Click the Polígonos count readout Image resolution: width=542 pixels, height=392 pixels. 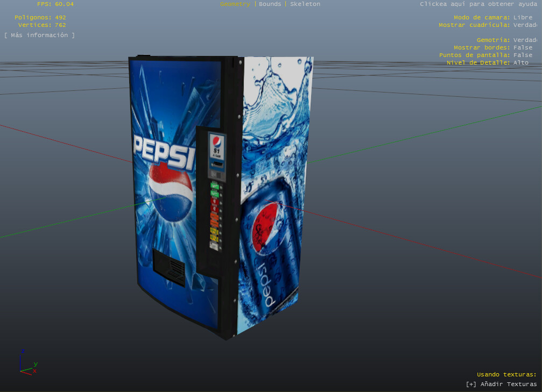click(x=40, y=17)
